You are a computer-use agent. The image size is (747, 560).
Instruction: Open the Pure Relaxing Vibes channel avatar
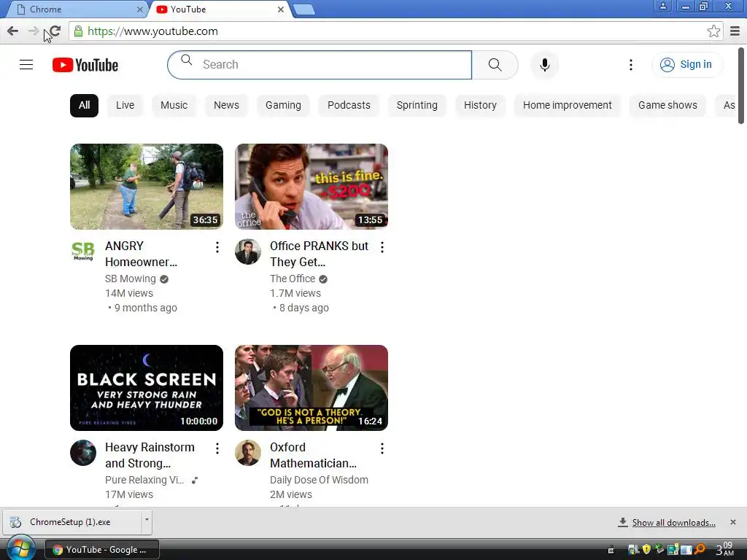[83, 453]
